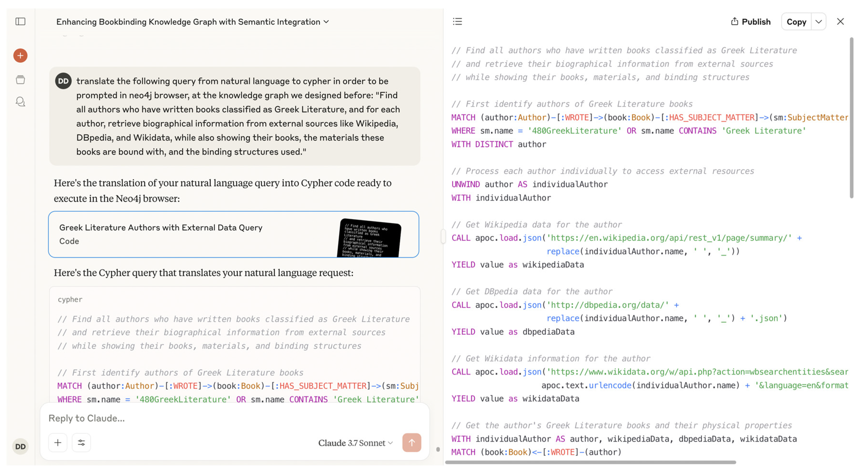
Task: Click the Publish button
Action: click(x=750, y=22)
